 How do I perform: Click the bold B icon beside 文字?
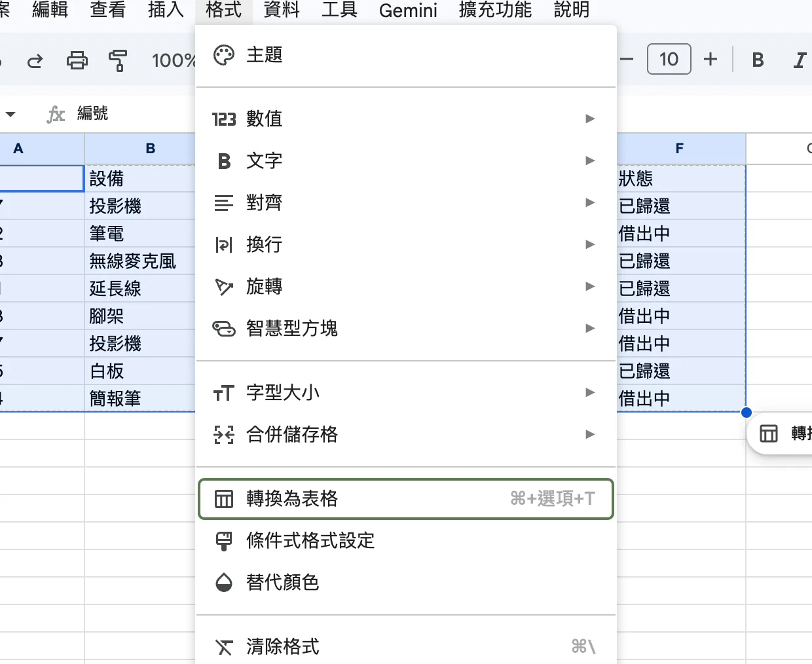click(x=224, y=161)
